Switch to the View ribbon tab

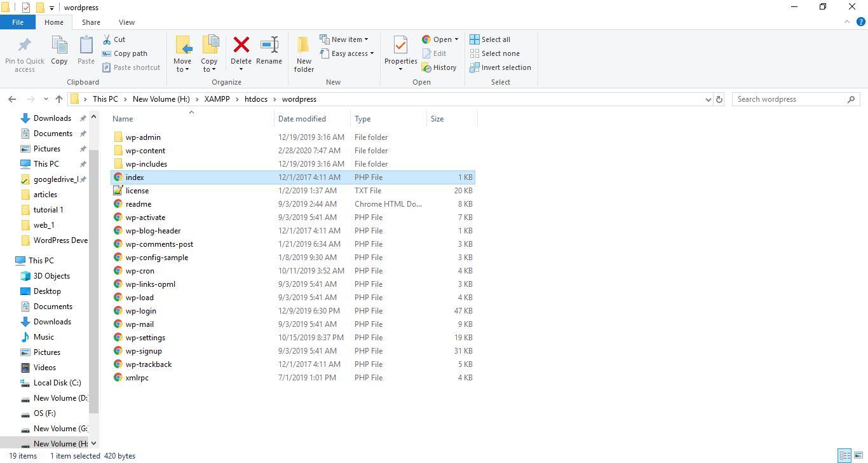pyautogui.click(x=126, y=22)
